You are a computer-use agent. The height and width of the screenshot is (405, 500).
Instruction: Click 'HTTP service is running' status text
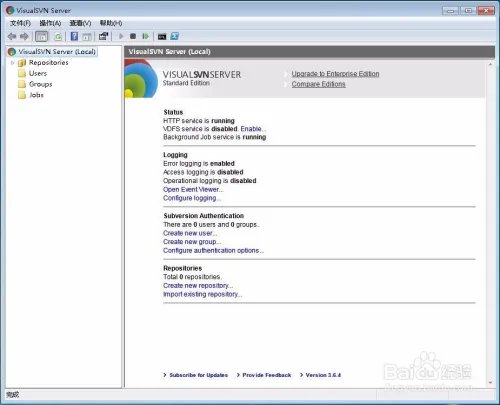click(199, 121)
